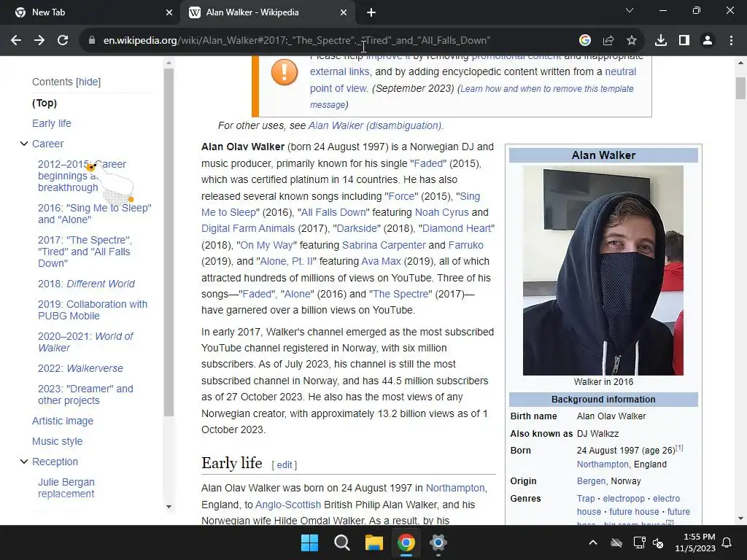This screenshot has height=560, width=747.
Task: Open the external links policy link
Action: [339, 71]
